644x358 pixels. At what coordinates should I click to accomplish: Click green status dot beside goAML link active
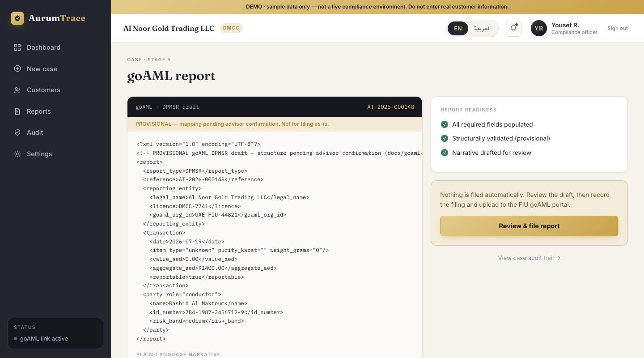pos(16,339)
